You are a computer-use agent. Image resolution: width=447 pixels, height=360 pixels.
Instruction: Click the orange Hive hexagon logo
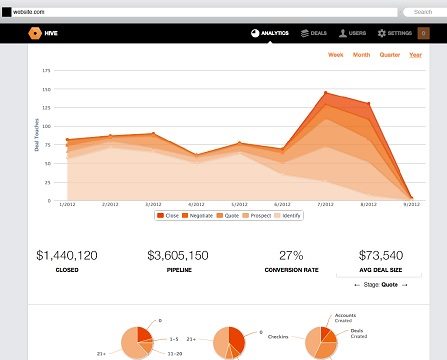tap(35, 33)
